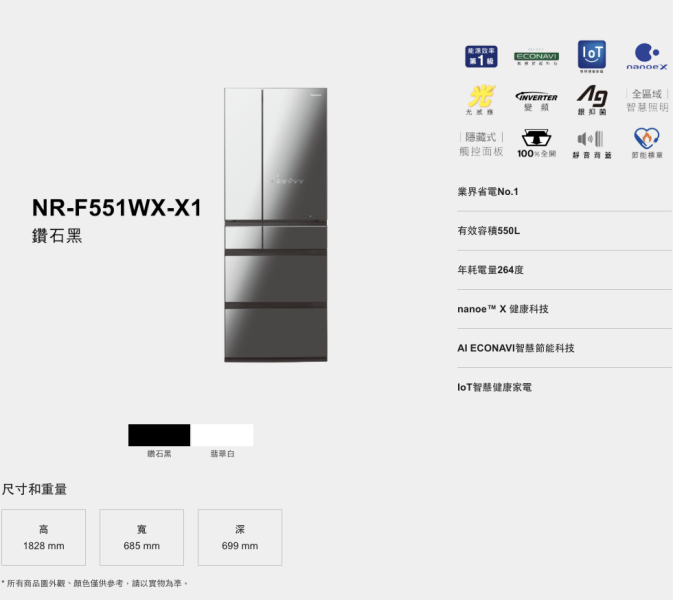Click the 100% full-open drawer icon
This screenshot has height=600, width=673.
coord(536,143)
